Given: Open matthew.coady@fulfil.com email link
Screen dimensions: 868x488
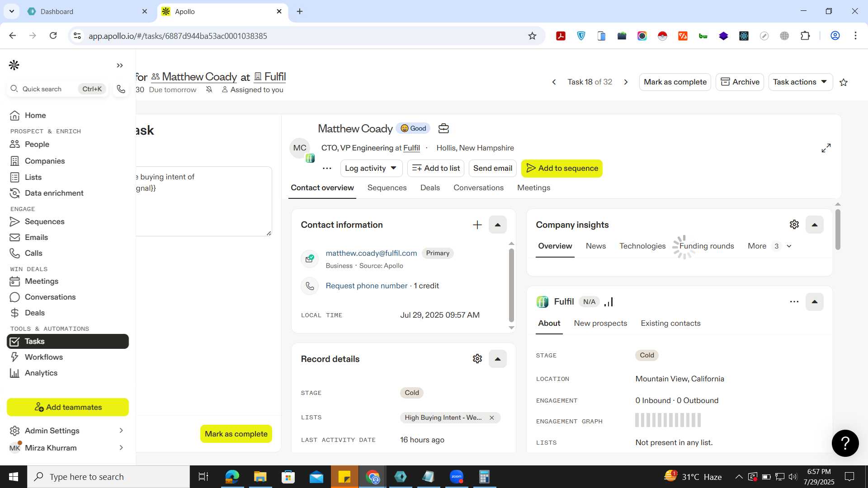Looking at the screenshot, I should coord(371,253).
